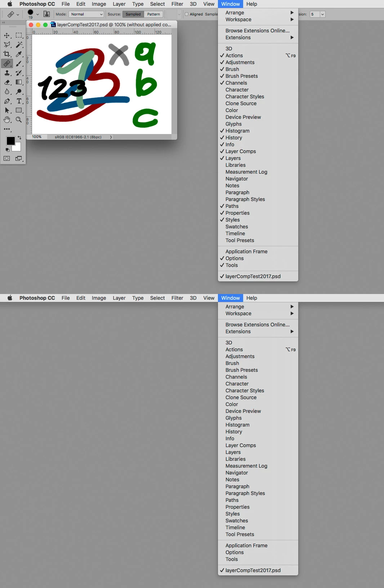Set Source to Sampled

click(133, 14)
